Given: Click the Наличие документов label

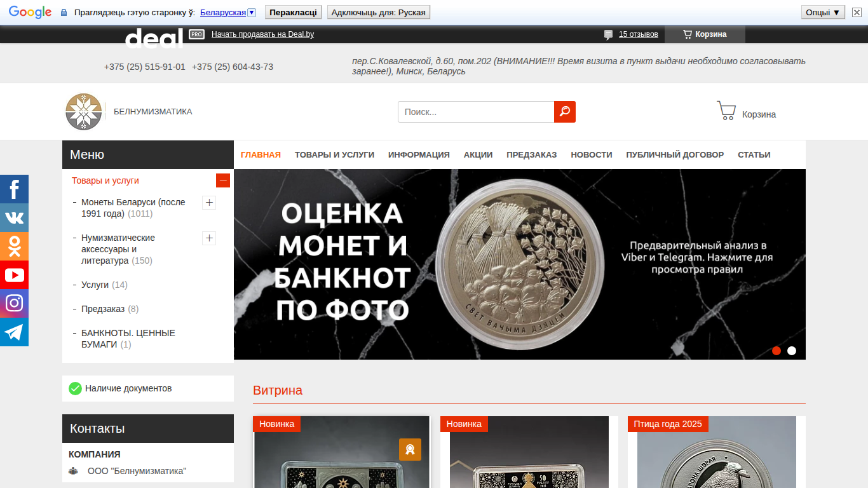Looking at the screenshot, I should pyautogui.click(x=128, y=388).
